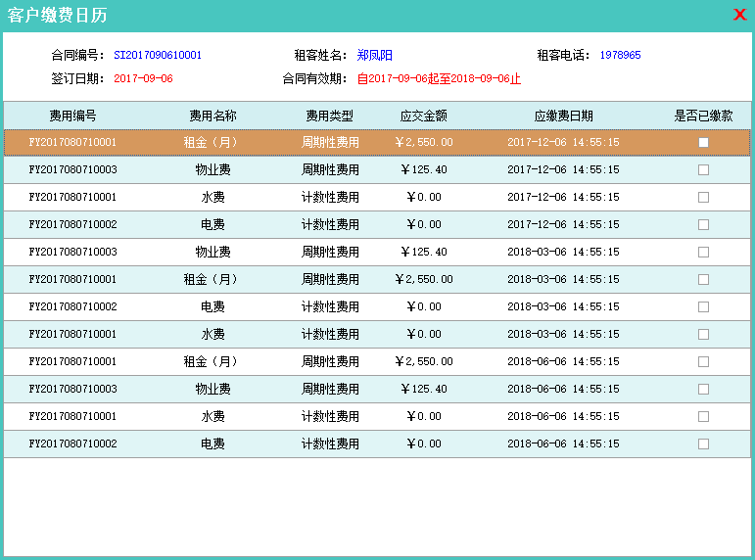Click tenant phone number 1978965

(620, 56)
